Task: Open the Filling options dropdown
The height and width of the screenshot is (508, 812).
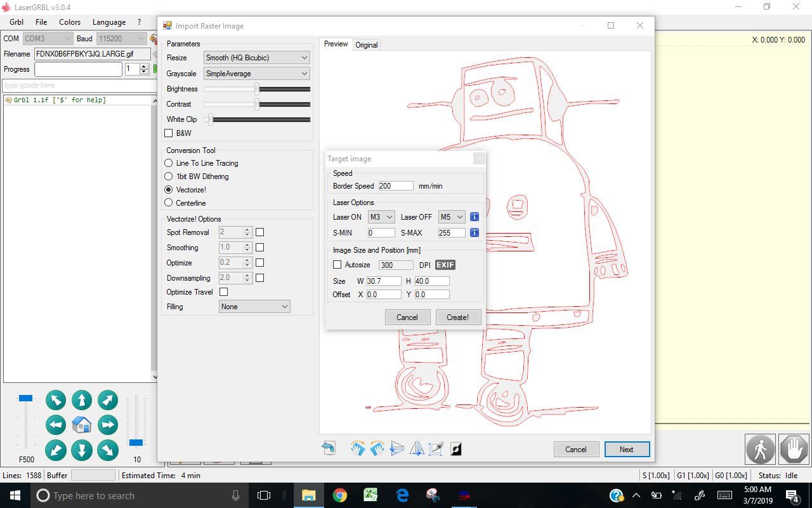Action: point(254,306)
